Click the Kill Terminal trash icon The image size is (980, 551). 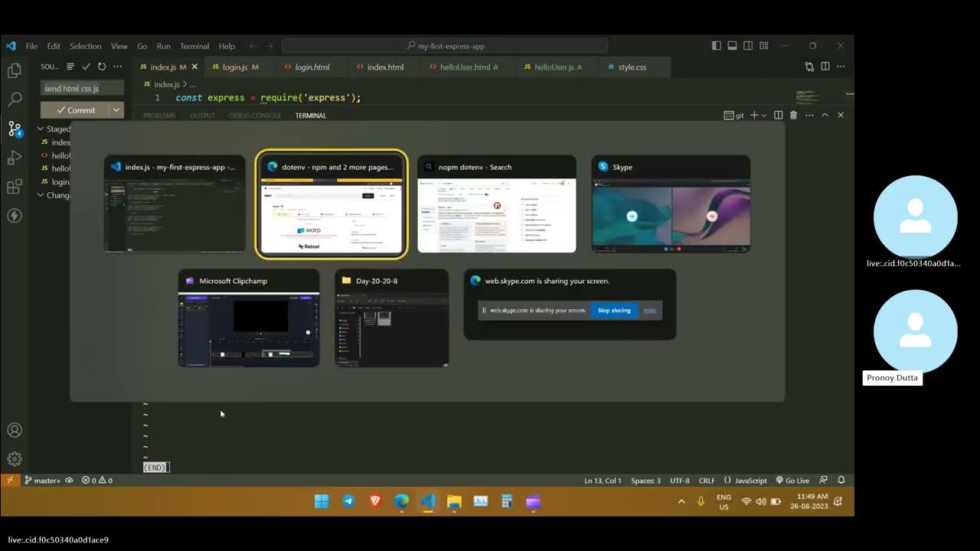793,115
